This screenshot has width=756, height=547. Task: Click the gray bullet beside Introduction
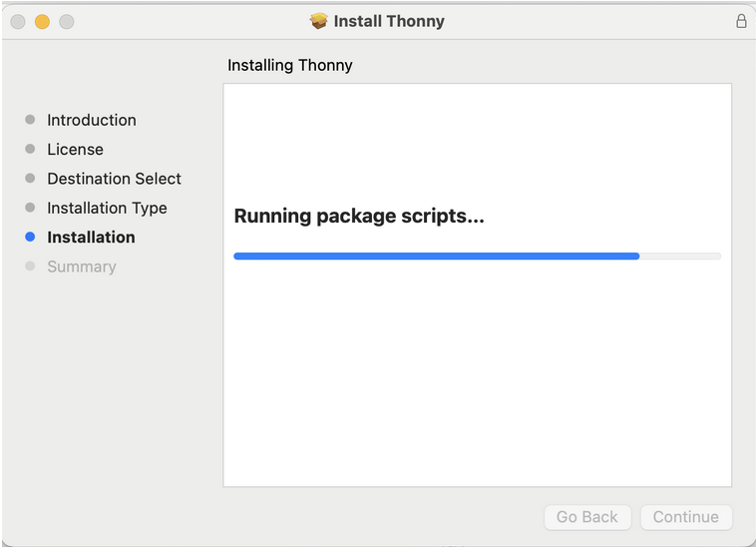tap(30, 120)
